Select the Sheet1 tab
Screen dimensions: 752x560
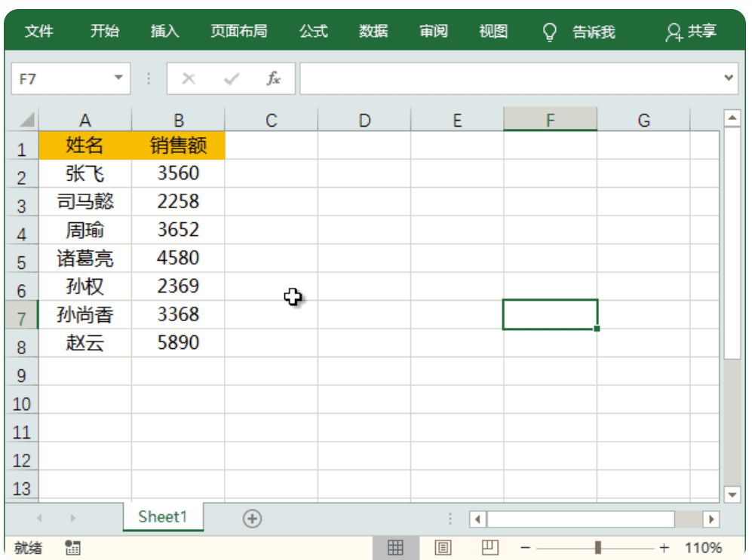point(163,517)
